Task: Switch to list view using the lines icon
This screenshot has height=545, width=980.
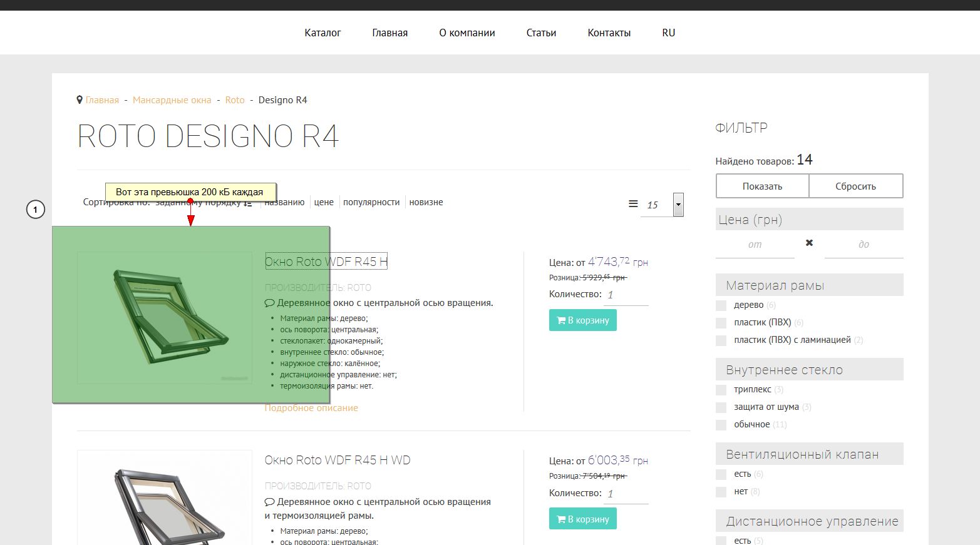Action: 633,204
